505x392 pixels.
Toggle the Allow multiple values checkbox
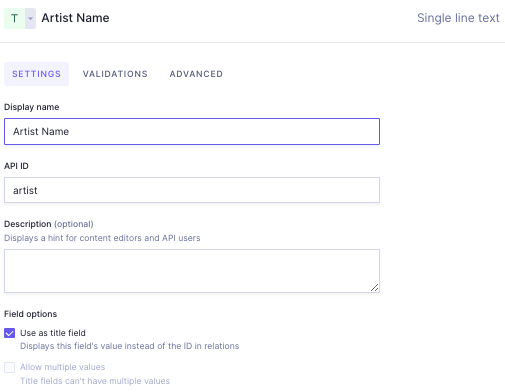point(9,367)
